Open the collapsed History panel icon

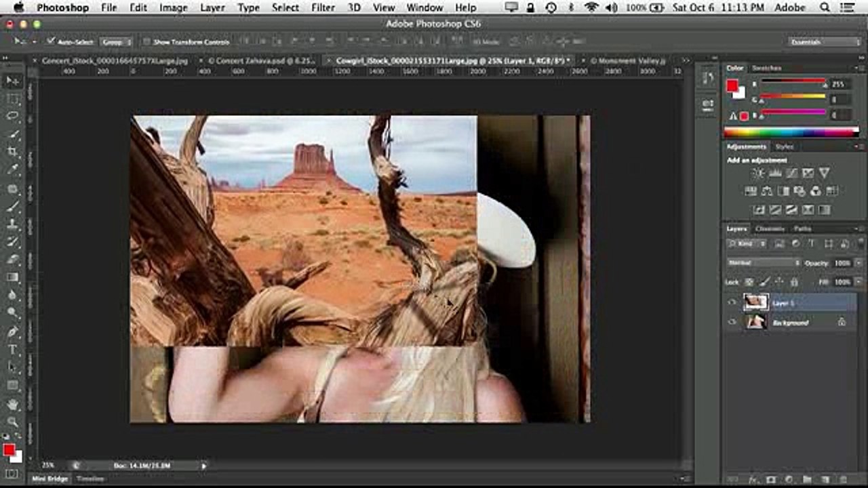pos(708,77)
